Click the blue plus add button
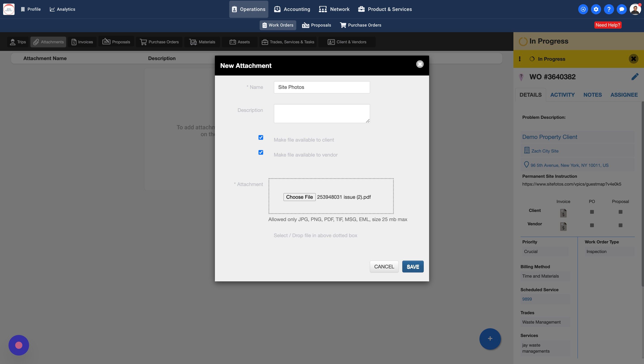Image resolution: width=644 pixels, height=364 pixels. click(490, 339)
